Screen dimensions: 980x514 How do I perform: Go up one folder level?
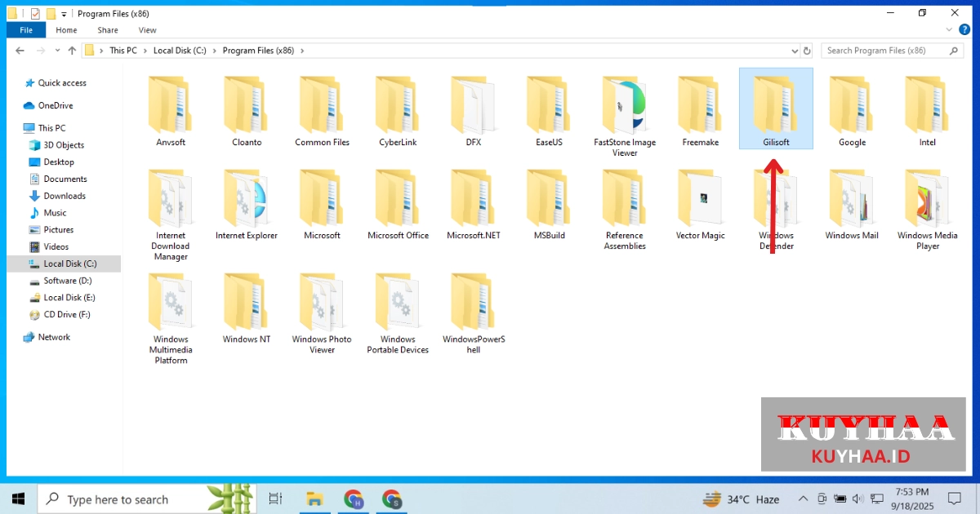tap(72, 51)
